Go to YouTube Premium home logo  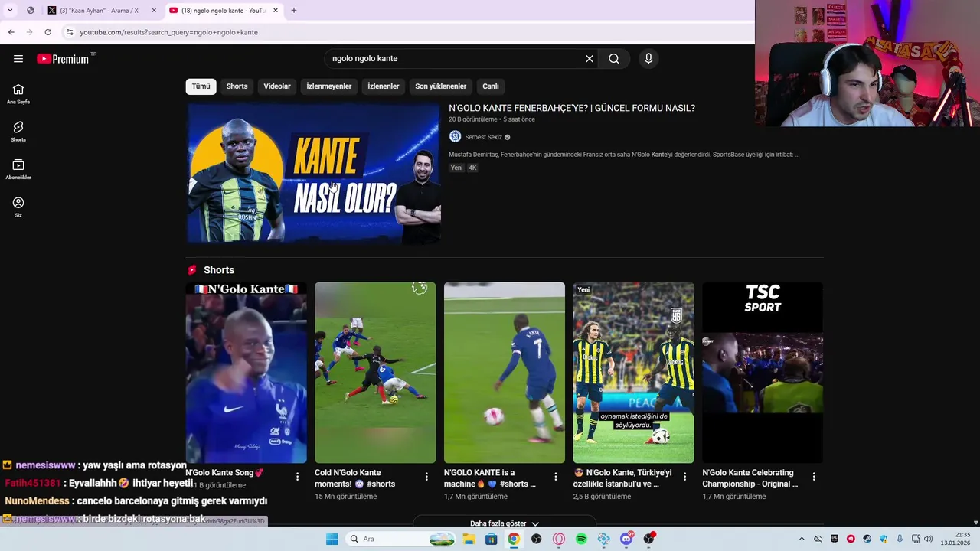coord(63,59)
